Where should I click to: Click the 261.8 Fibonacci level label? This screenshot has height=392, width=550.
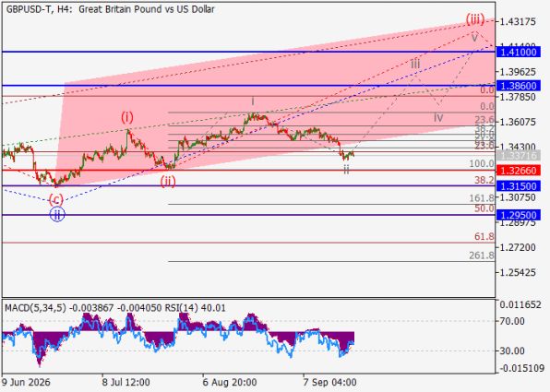click(x=482, y=255)
